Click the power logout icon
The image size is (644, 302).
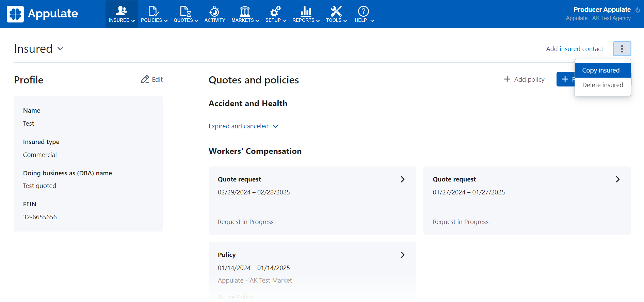[x=638, y=10]
